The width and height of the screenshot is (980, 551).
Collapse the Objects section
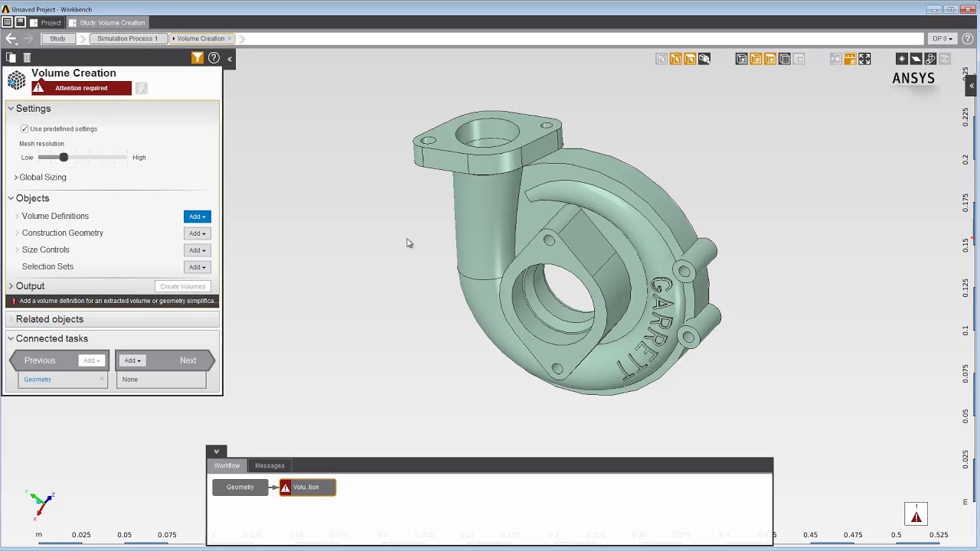coord(11,198)
